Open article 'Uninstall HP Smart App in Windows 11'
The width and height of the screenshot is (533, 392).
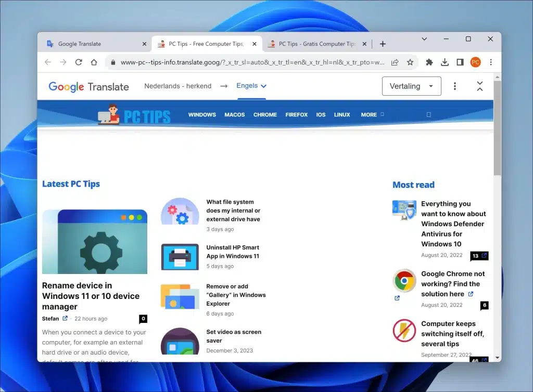coord(233,252)
